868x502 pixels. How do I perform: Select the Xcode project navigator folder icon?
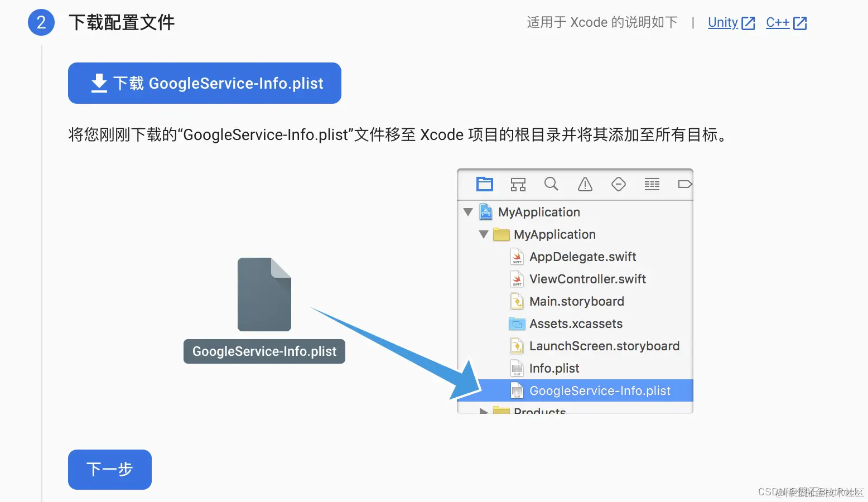tap(485, 184)
